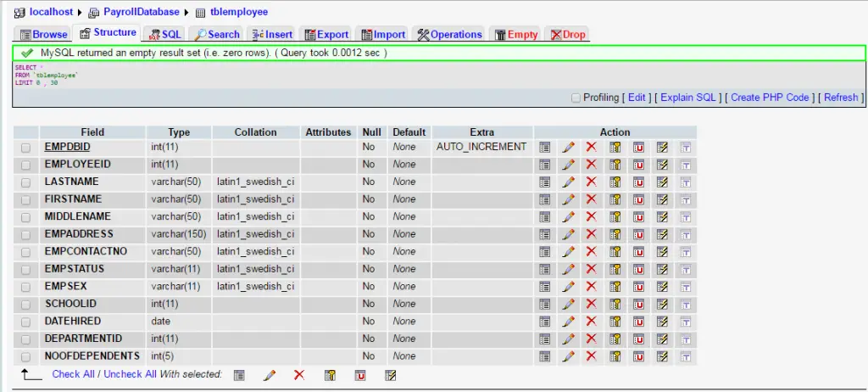Viewport: 868px width, 392px height.
Task: Go to the Export tab
Action: point(326,35)
